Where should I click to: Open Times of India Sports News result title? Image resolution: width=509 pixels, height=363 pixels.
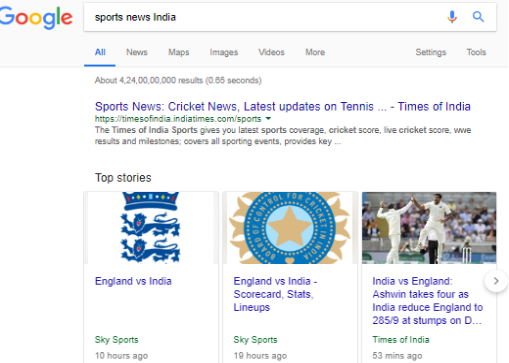(283, 107)
